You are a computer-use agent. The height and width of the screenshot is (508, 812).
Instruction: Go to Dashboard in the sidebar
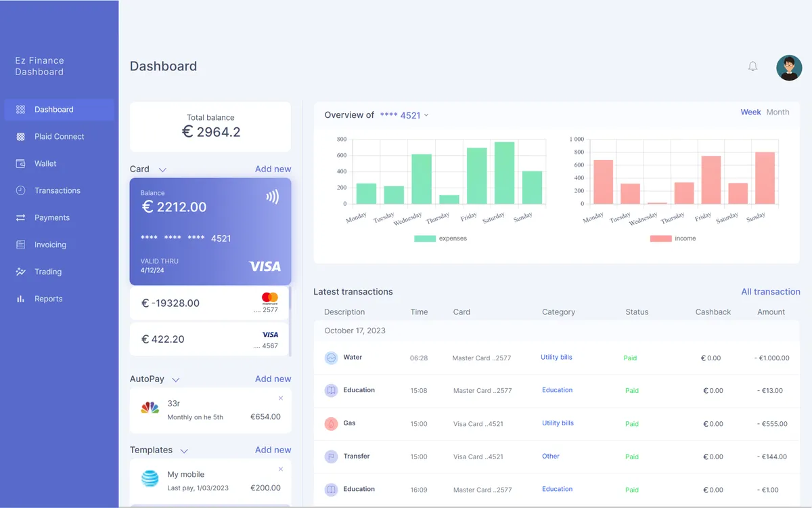click(60, 110)
